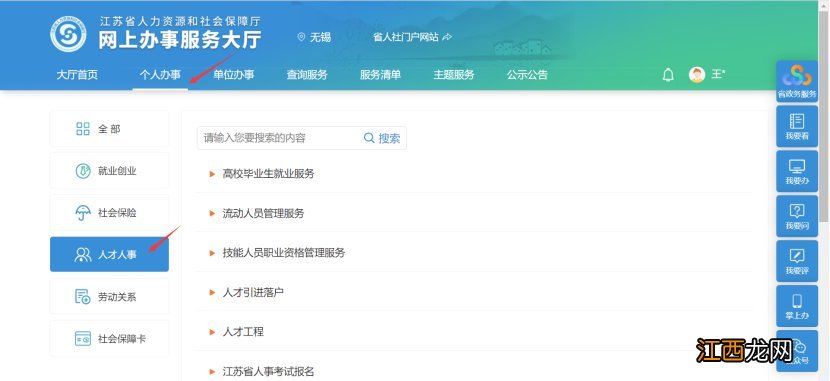Click the 网上办事服务大厅 title
The image size is (830, 381).
pyautogui.click(x=179, y=41)
